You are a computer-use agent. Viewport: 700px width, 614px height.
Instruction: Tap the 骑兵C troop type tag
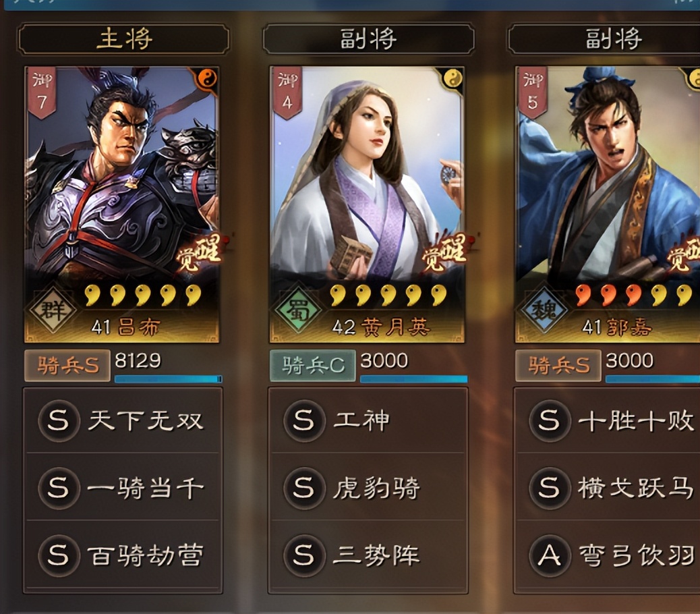[x=312, y=366]
